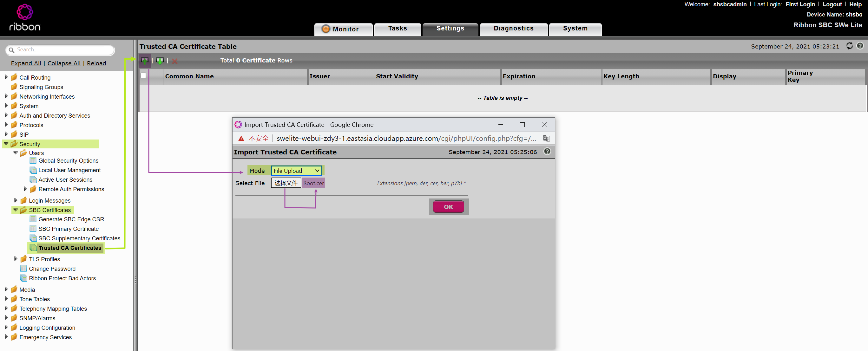Expand the Remote Auth Permissions node

click(x=25, y=189)
